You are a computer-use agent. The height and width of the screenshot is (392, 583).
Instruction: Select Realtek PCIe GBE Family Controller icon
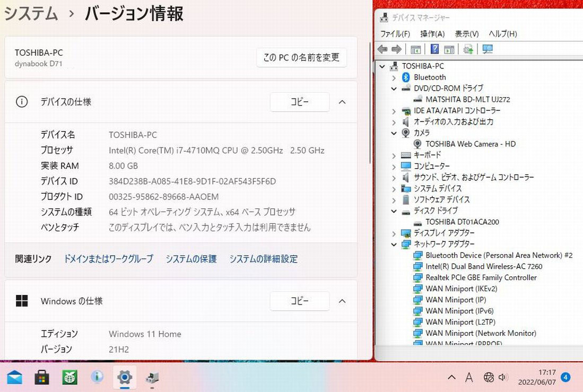[x=418, y=278]
